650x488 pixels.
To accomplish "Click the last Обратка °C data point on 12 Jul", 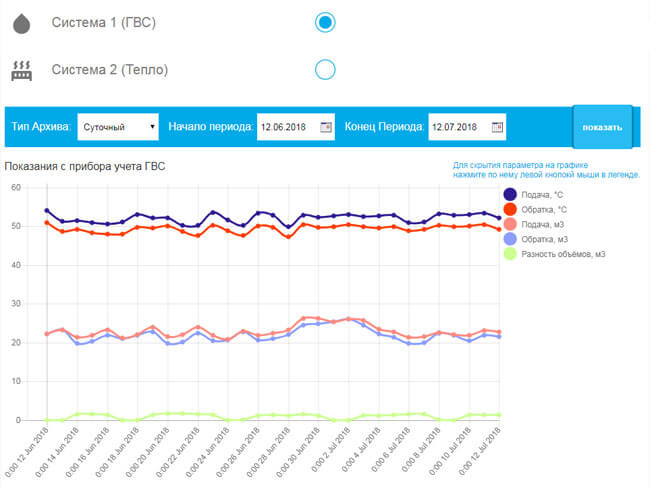I will coord(499,229).
